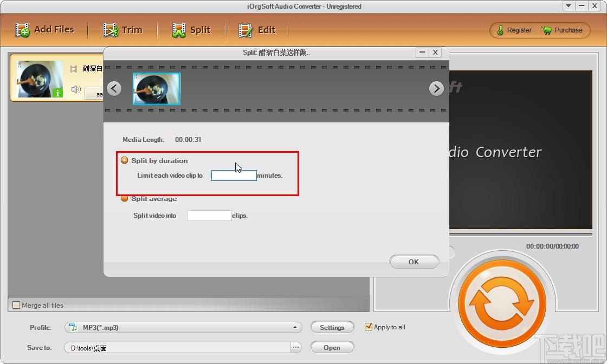Advance to the next frame in the Split filmstrip

pos(436,88)
